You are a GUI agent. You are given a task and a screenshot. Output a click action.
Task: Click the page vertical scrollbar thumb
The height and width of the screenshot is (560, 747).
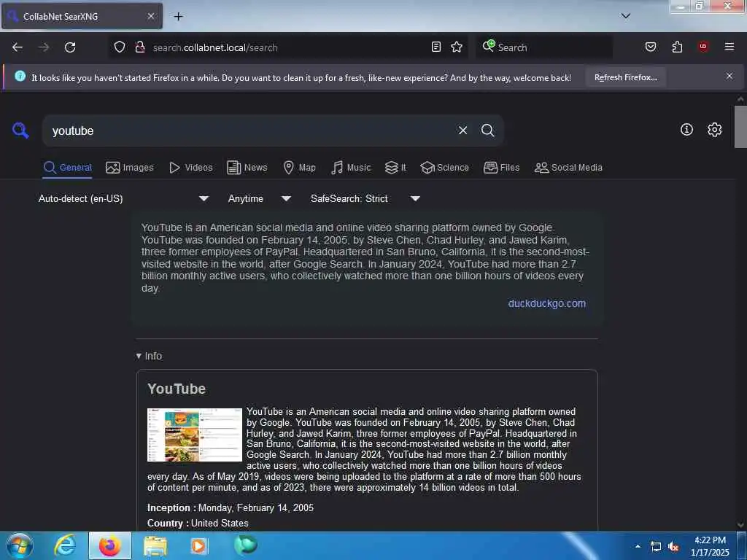[740, 127]
